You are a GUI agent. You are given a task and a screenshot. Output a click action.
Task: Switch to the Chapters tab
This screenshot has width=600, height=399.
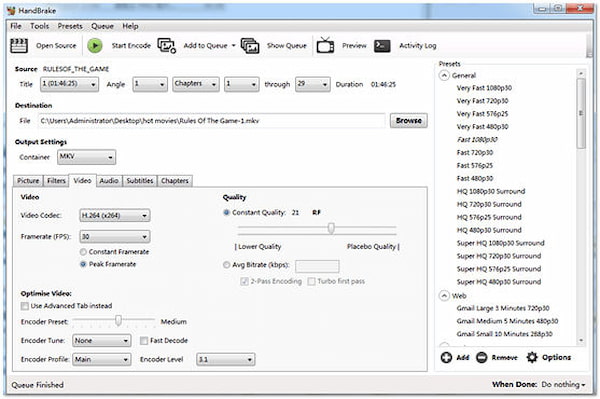[x=174, y=181]
